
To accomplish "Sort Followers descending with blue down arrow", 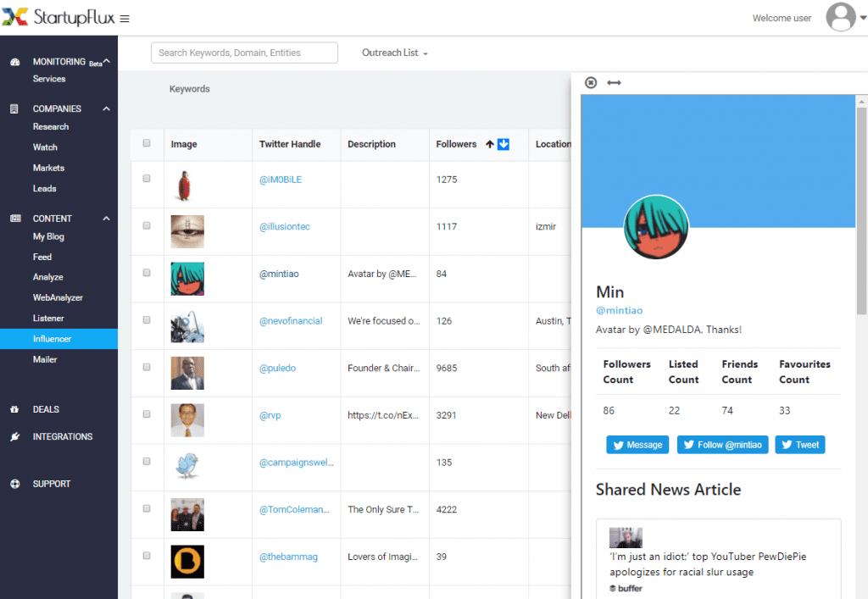I will (x=504, y=144).
